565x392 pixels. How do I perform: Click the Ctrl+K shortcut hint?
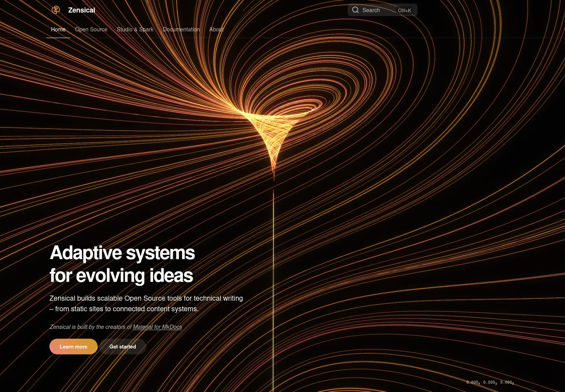pos(405,10)
